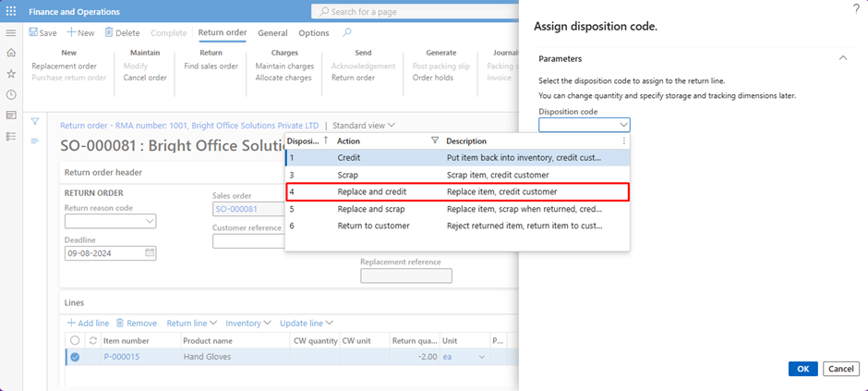This screenshot has height=391, width=868.
Task: Select disposition code 1 Credit
Action: tap(457, 158)
